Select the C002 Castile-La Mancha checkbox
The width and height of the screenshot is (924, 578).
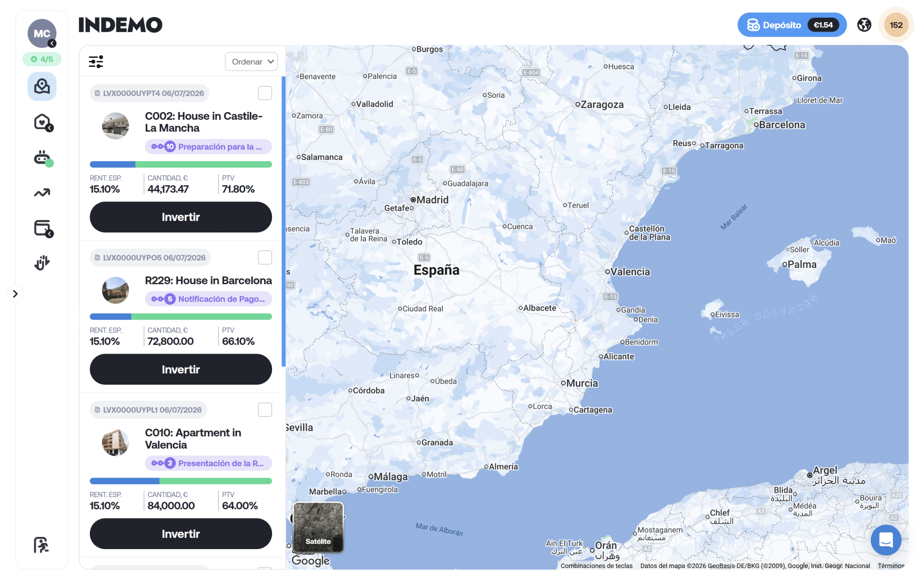pos(265,93)
